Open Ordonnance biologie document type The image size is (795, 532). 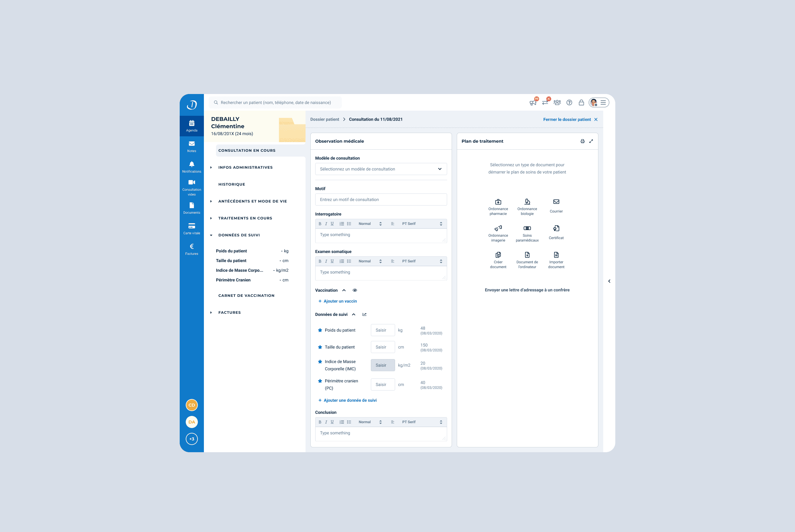pyautogui.click(x=527, y=202)
